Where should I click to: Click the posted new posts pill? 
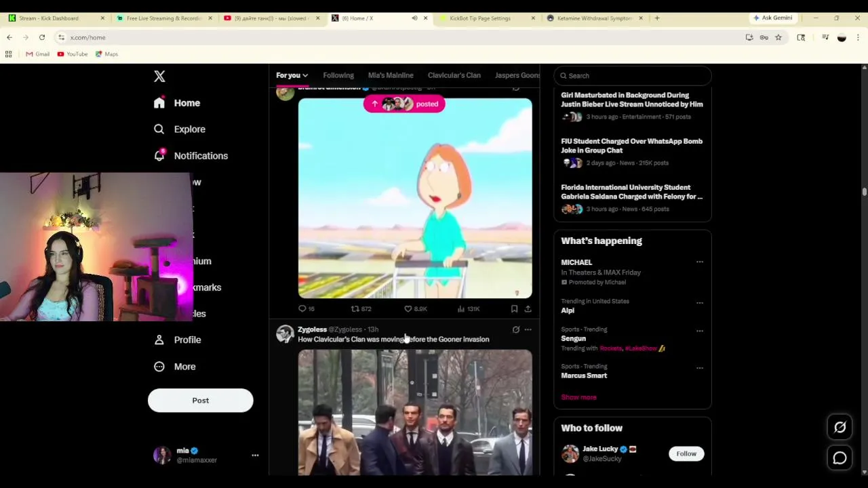[x=404, y=104]
